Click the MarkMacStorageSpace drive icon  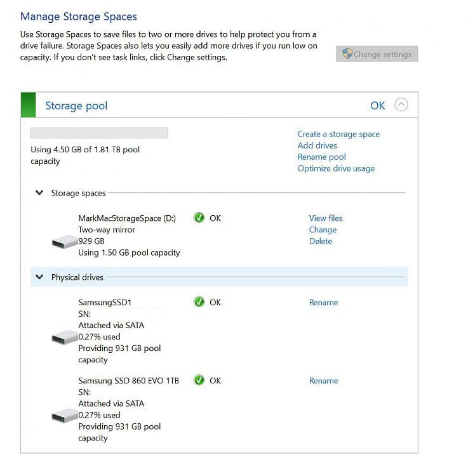[x=65, y=242]
